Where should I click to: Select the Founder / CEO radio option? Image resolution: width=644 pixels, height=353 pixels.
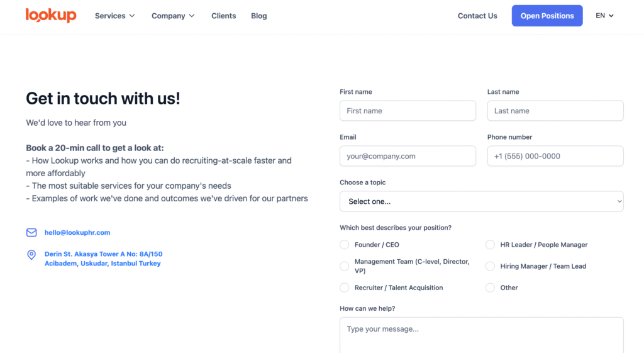(x=345, y=245)
